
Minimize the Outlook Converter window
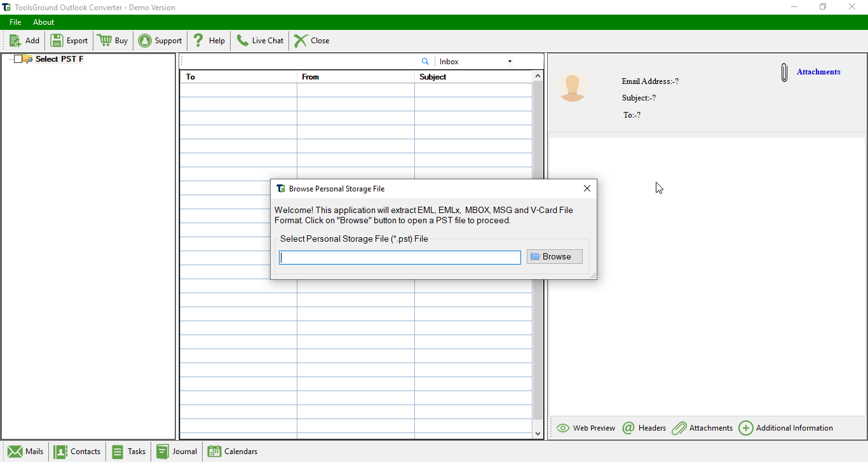[x=794, y=7]
